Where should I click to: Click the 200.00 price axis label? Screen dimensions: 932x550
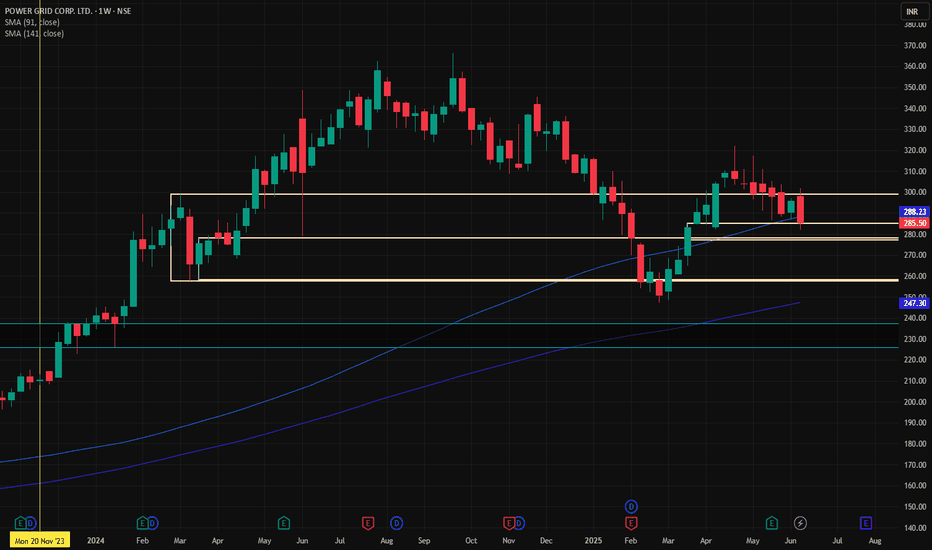tap(914, 402)
